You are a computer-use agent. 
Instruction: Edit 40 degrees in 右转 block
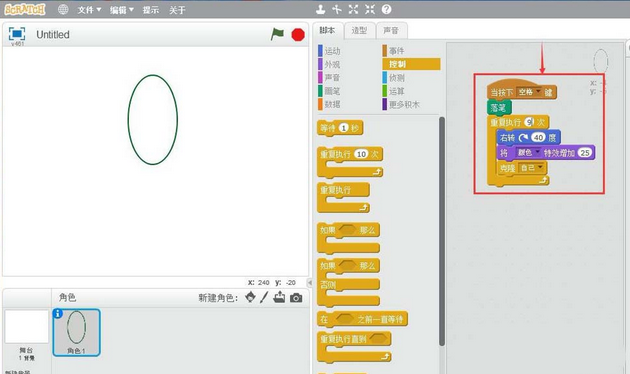(538, 138)
